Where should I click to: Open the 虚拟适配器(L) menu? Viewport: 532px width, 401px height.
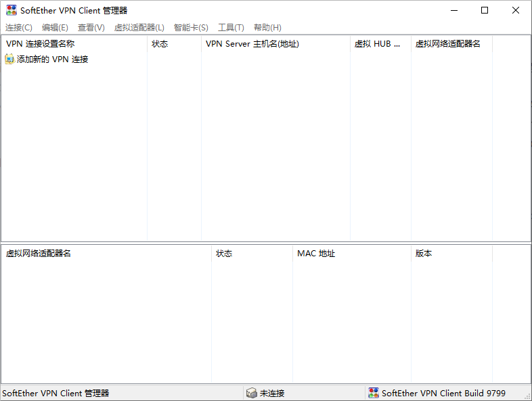coord(139,28)
